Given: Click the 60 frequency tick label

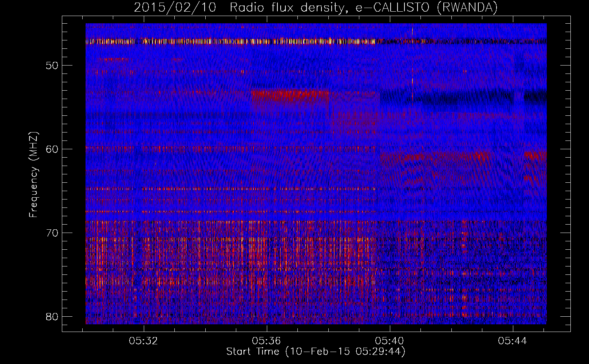Looking at the screenshot, I should click(52, 149).
